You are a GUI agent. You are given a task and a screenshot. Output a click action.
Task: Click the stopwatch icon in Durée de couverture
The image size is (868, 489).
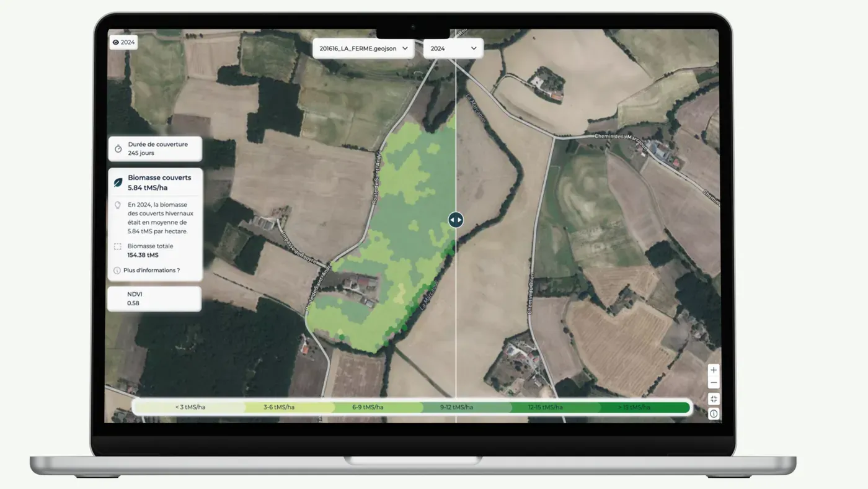coord(118,149)
